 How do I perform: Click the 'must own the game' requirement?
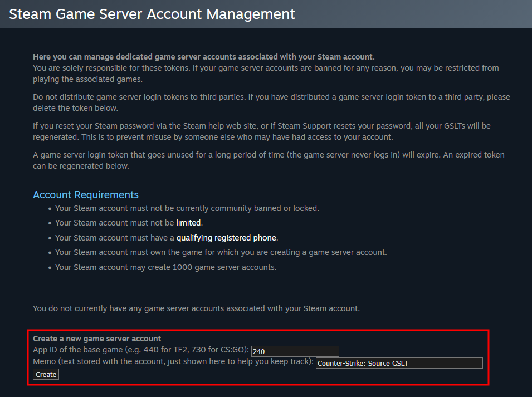click(221, 252)
